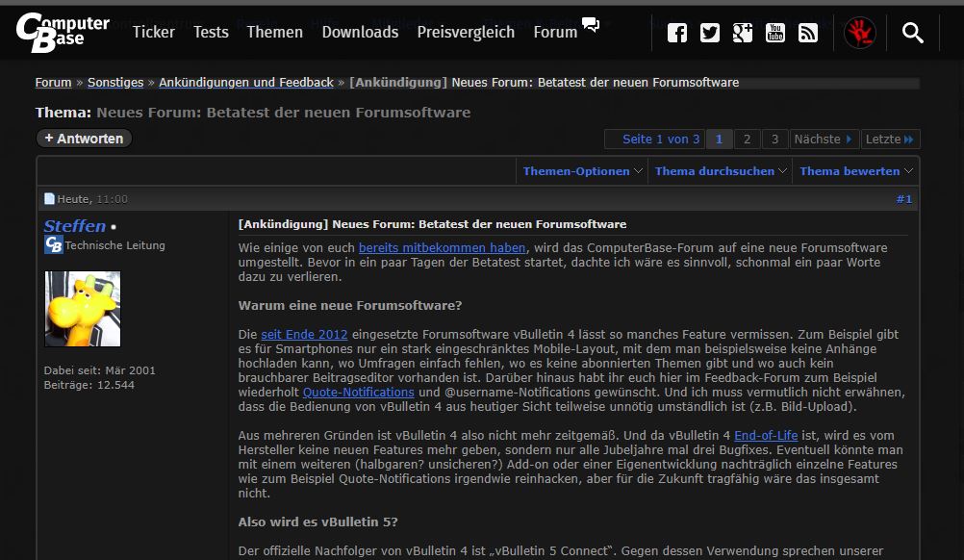Image resolution: width=964 pixels, height=560 pixels.
Task: Expand the Thema durchsuchen dropdown
Action: [721, 171]
